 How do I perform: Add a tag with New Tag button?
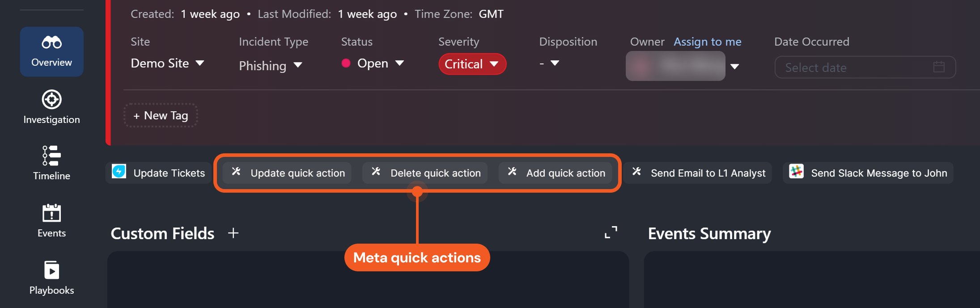(x=161, y=116)
